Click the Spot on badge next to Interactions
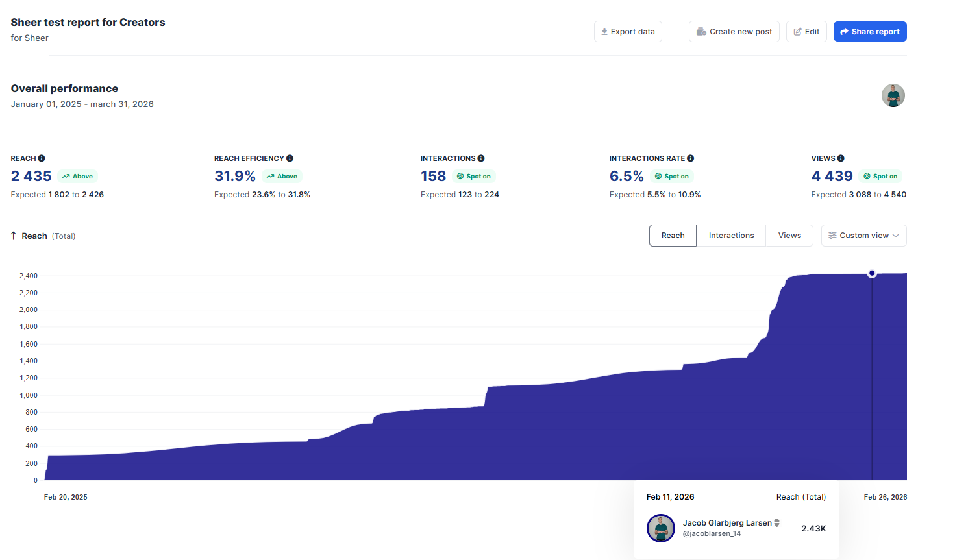 (x=475, y=176)
